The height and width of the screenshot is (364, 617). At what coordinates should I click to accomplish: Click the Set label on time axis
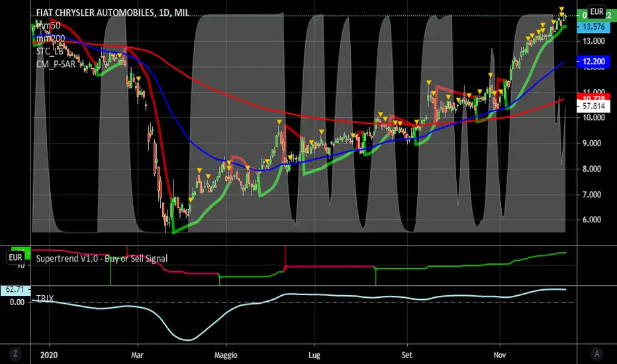(x=407, y=355)
